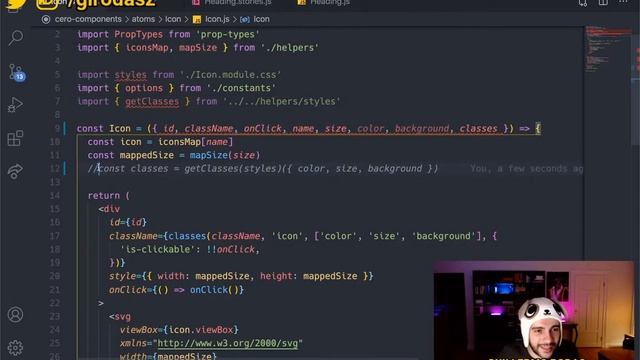Click line number 9 in the gutter
The width and height of the screenshot is (640, 360).
[57, 129]
